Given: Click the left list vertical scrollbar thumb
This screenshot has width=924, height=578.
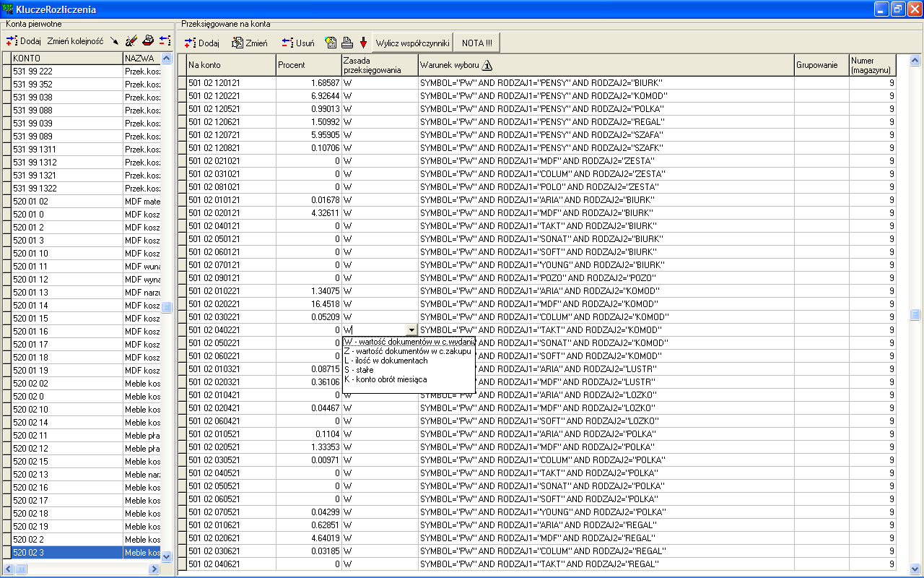Looking at the screenshot, I should tap(167, 307).
